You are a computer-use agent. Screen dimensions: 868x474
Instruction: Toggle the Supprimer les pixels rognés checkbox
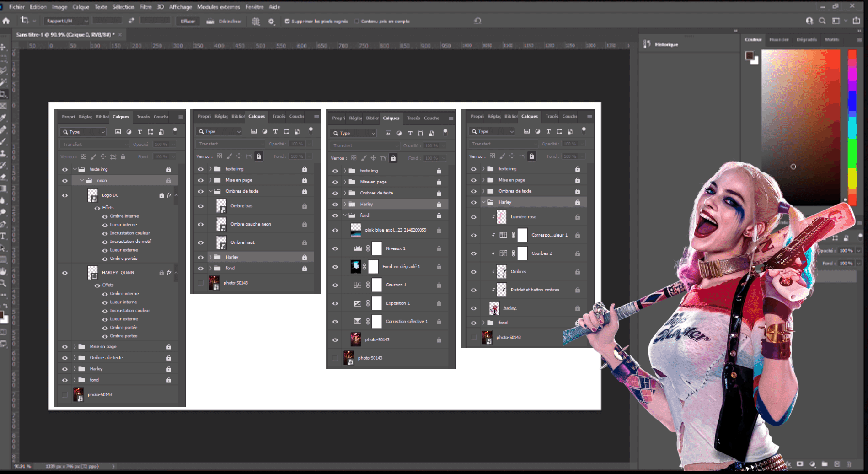pos(287,22)
